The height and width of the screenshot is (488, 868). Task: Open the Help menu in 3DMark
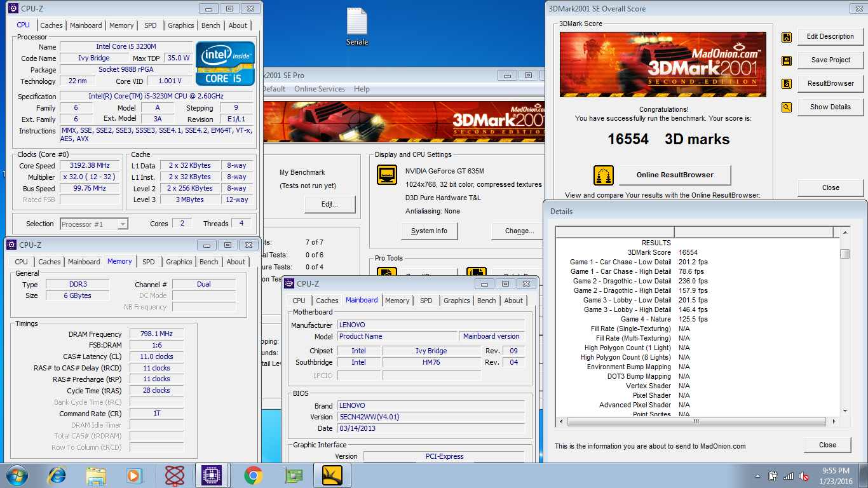pos(362,89)
